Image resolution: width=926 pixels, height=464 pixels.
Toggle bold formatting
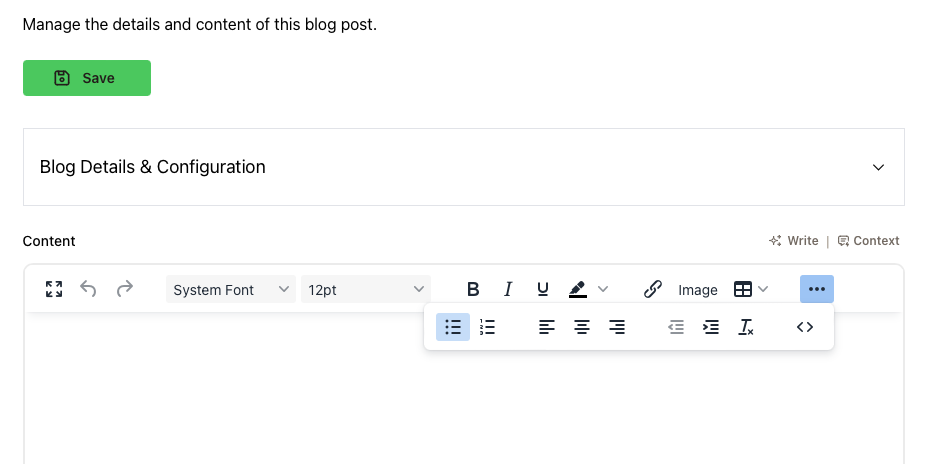click(473, 290)
